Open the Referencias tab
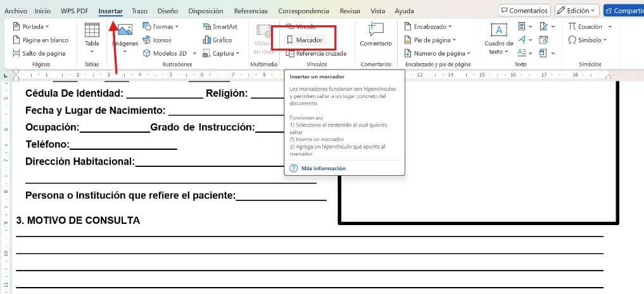The width and height of the screenshot is (644, 294). click(251, 11)
